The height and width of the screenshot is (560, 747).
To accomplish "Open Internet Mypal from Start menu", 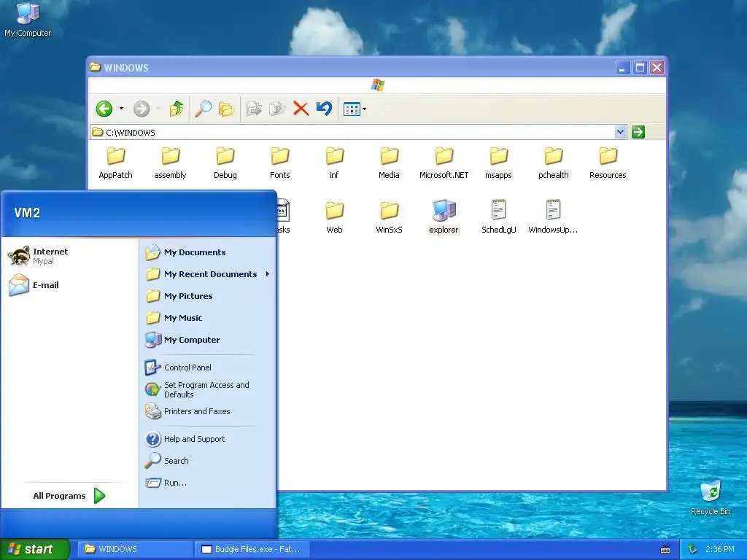I will pyautogui.click(x=71, y=256).
